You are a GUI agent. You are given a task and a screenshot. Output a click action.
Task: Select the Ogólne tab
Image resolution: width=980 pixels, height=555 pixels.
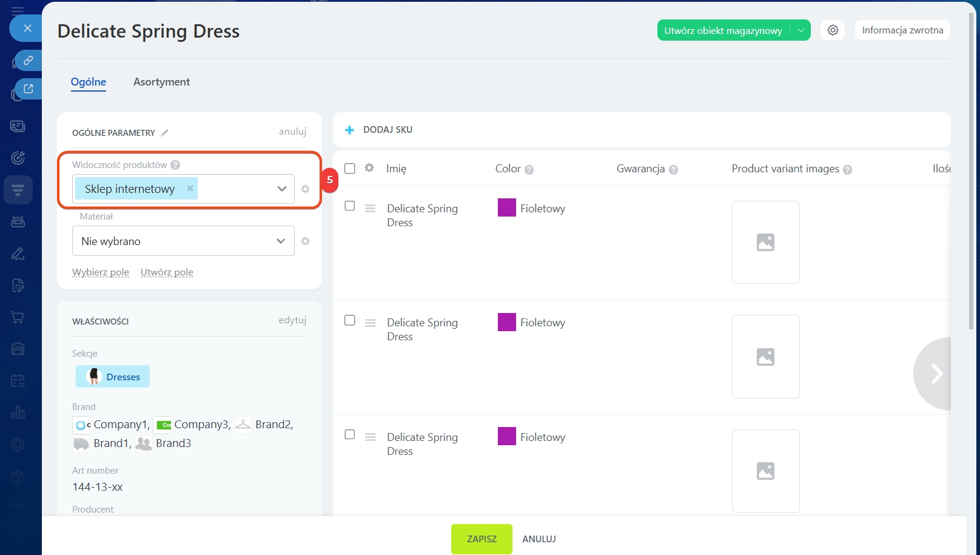[x=89, y=82]
